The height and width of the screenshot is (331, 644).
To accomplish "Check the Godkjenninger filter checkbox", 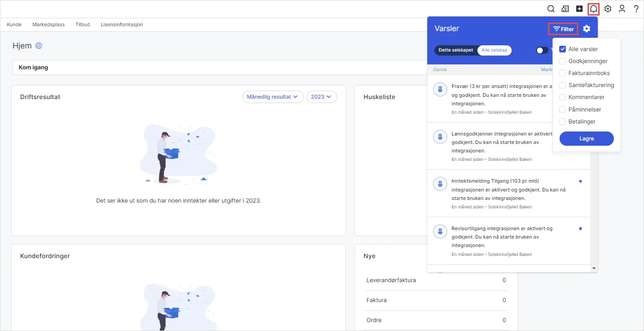I will (562, 61).
